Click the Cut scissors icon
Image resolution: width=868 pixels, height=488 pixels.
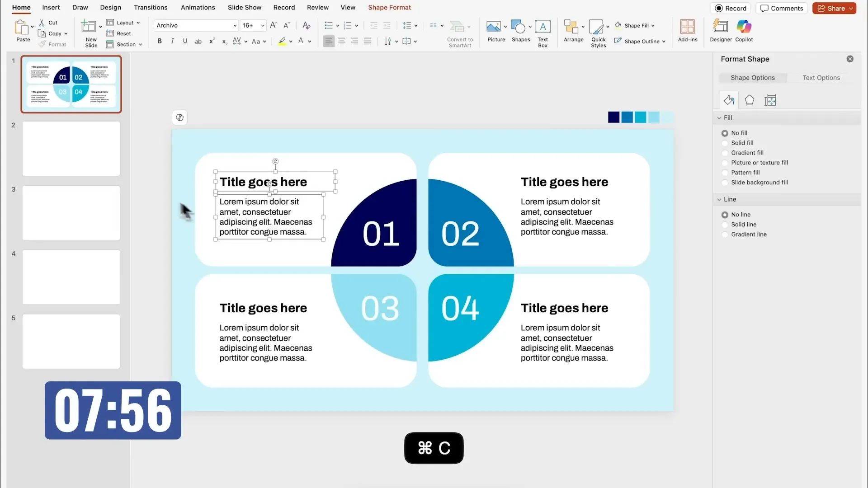coord(42,23)
